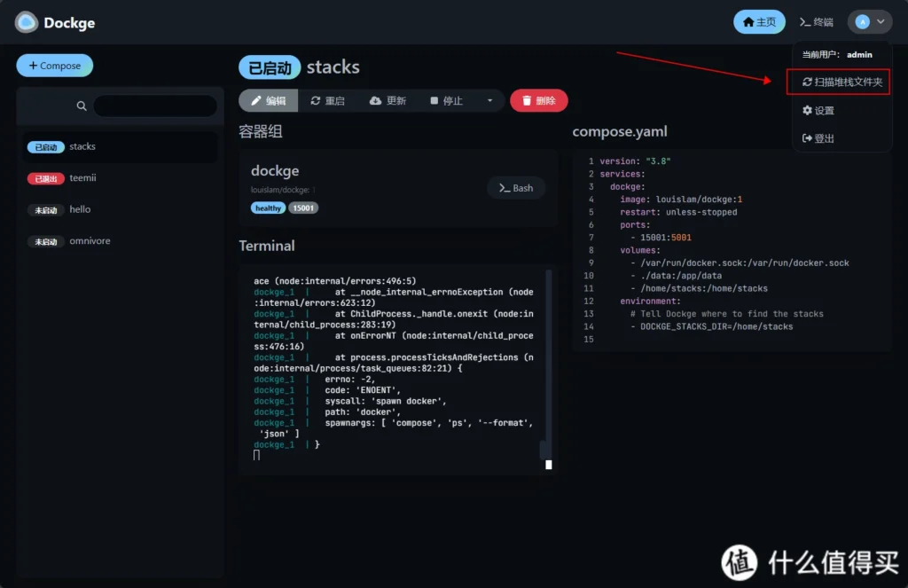The image size is (908, 588).
Task: Collapse the user profile dropdown chevron
Action: [x=881, y=22]
